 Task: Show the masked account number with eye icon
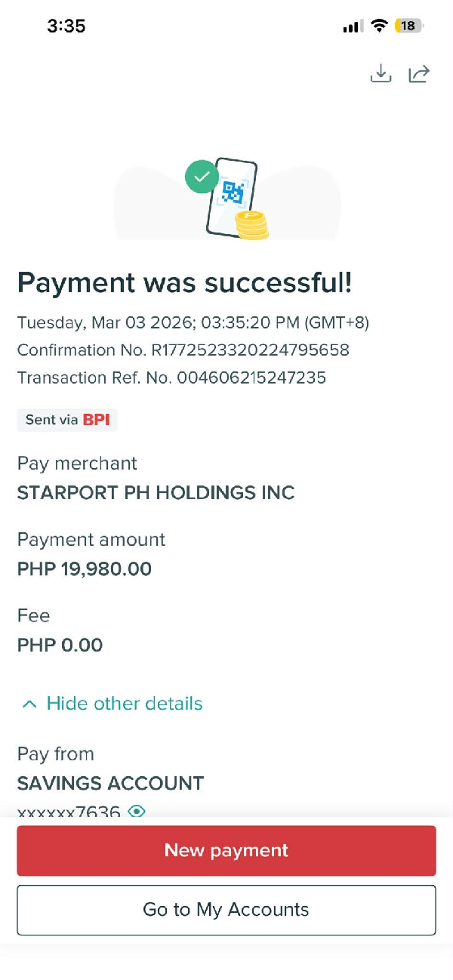coord(137,811)
